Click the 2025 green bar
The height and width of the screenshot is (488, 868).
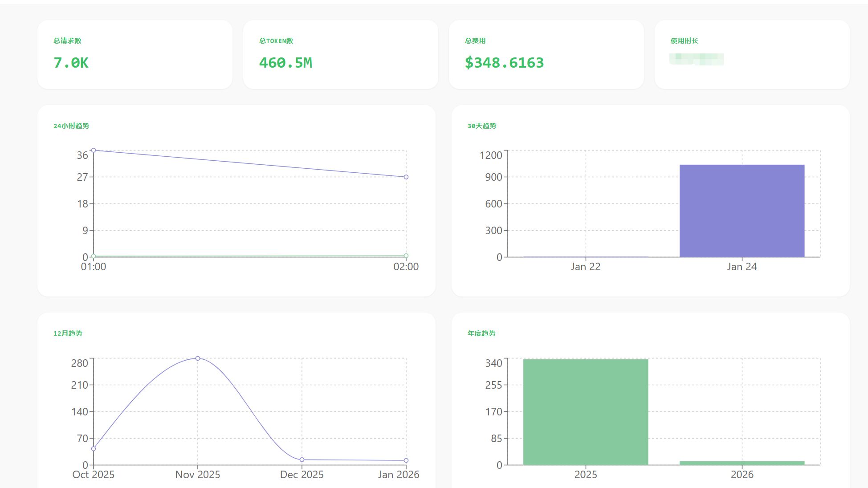[x=585, y=412]
